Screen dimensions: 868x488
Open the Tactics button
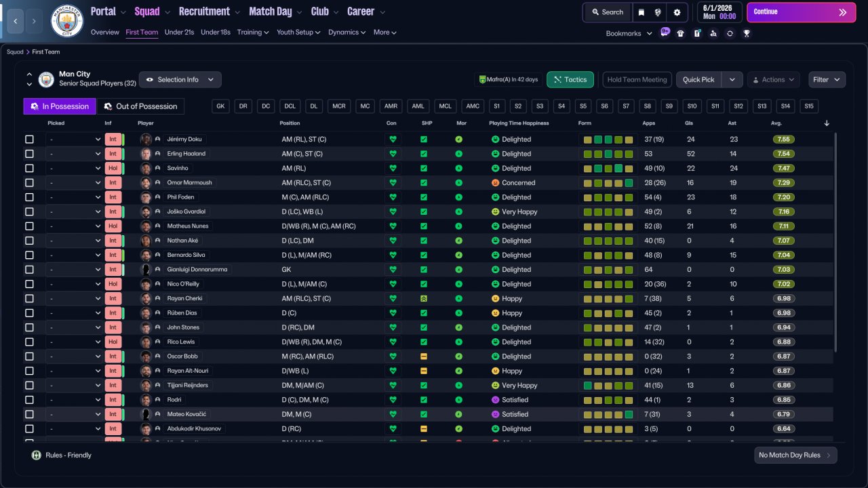(570, 79)
